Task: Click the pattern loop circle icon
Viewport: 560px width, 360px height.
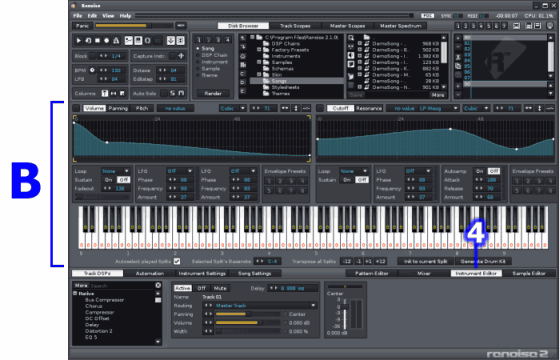Action: [x=148, y=40]
